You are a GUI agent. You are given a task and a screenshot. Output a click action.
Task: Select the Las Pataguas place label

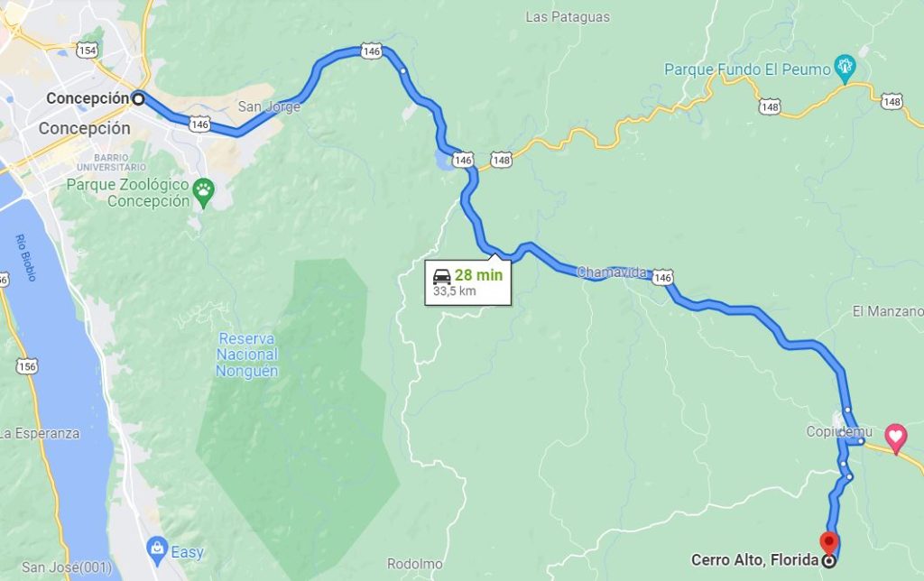pyautogui.click(x=568, y=17)
